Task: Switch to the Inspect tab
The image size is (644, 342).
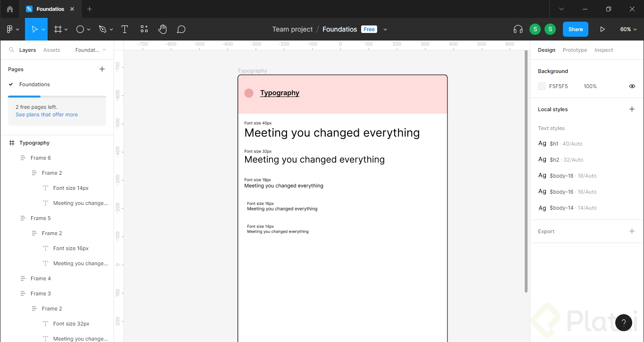Action: tap(604, 50)
